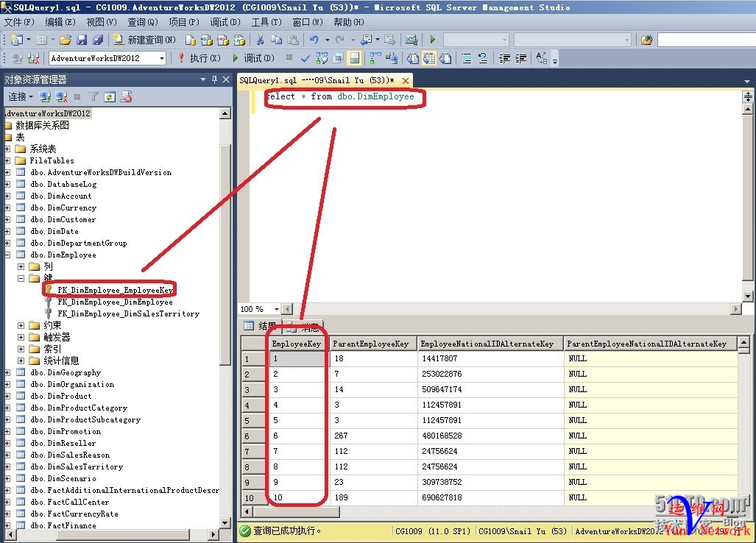Viewport: 756px width, 543px height.
Task: Click the Activity Monitor icon
Action: pyautogui.click(x=411, y=40)
